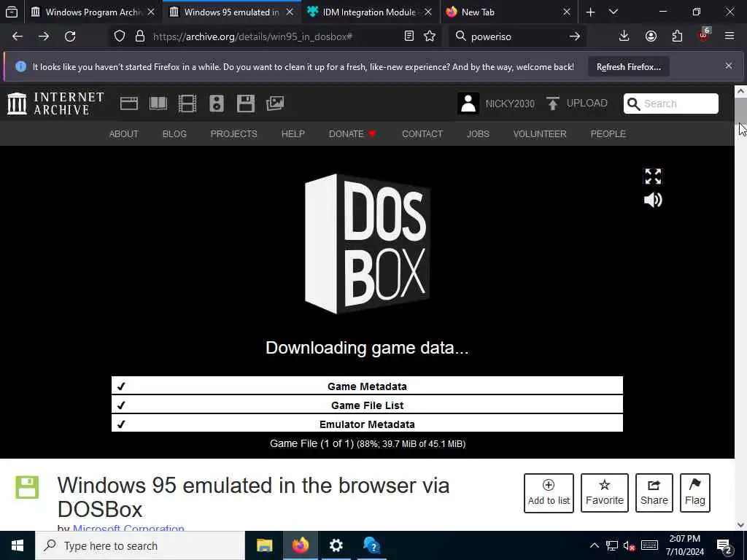This screenshot has width=747, height=560.
Task: Open the VOLUNTEER menu item
Action: click(540, 134)
